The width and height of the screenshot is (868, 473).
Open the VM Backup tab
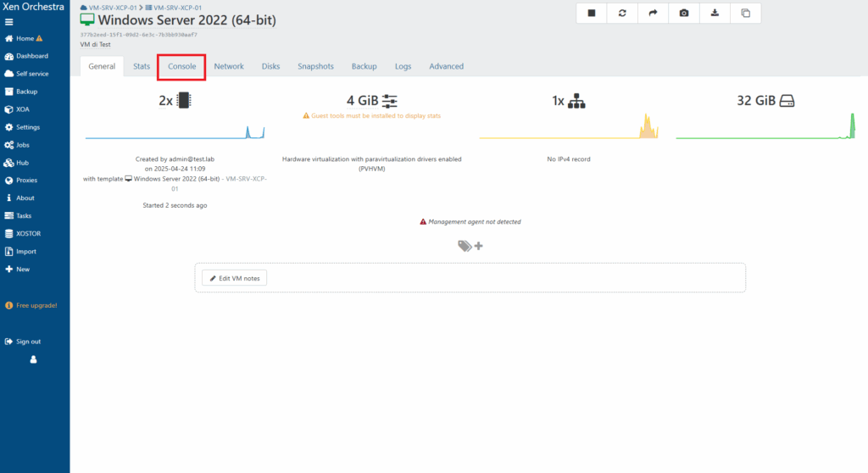pyautogui.click(x=364, y=66)
